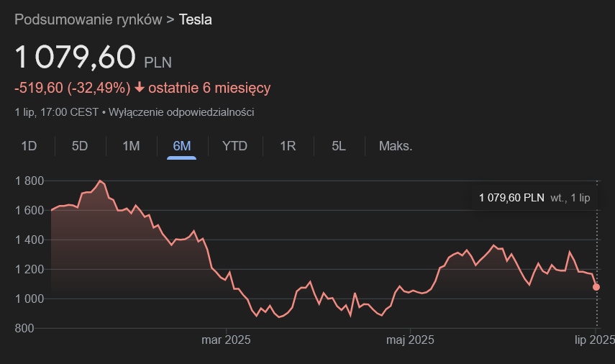Select the 5L range tab
Image resolution: width=615 pixels, height=364 pixels.
[x=339, y=146]
